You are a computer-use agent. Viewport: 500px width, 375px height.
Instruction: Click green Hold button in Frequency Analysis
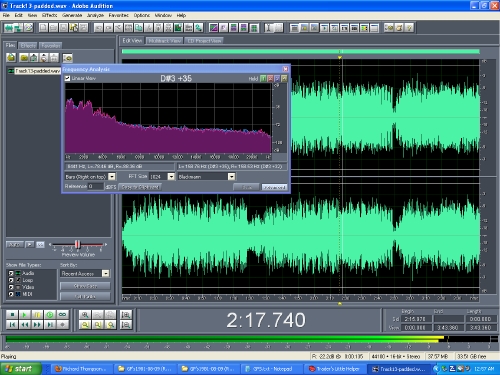(x=263, y=78)
